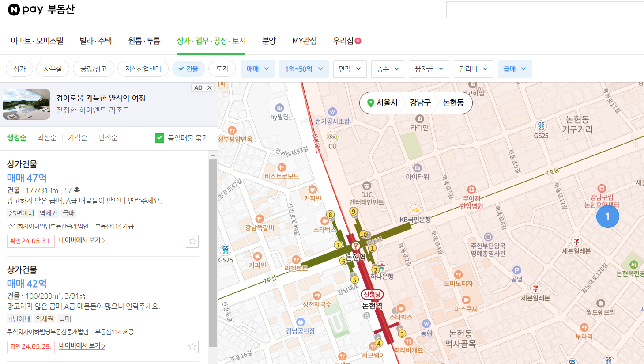This screenshot has height=364, width=644.
Task: Click 논현역 exit 8 marker
Action: click(x=330, y=215)
